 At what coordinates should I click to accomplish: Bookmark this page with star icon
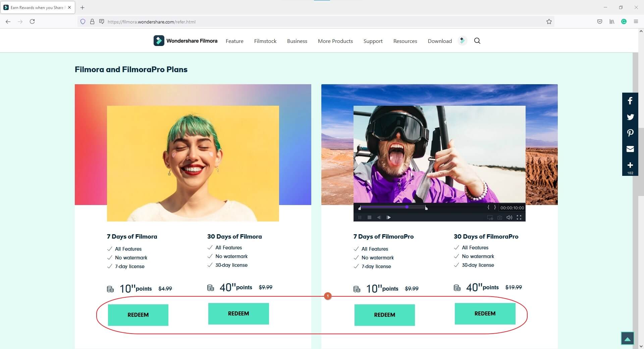549,22
